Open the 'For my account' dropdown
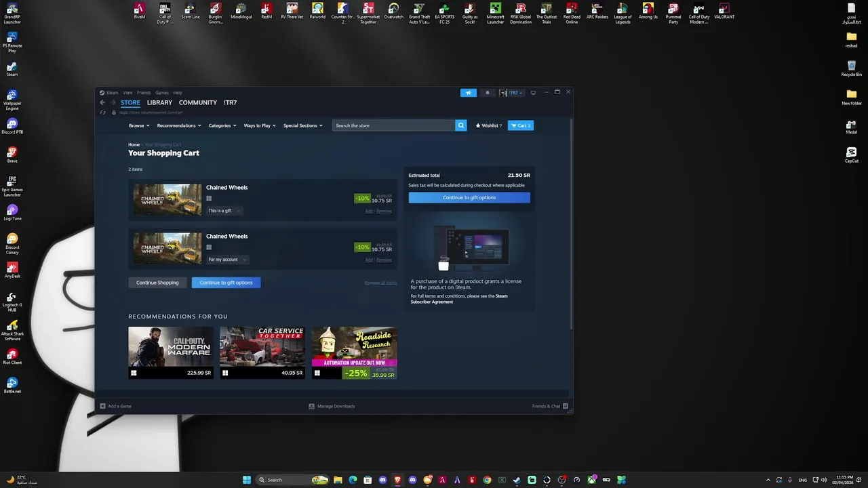Viewport: 868px width, 488px height. [x=227, y=260]
